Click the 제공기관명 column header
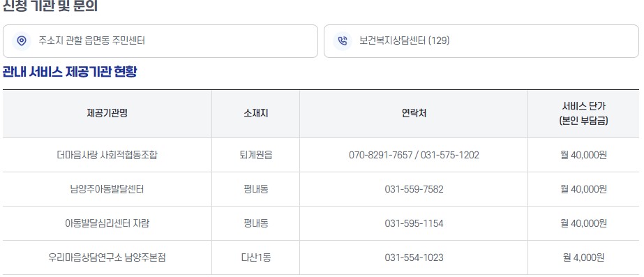The image size is (644, 277). 107,114
